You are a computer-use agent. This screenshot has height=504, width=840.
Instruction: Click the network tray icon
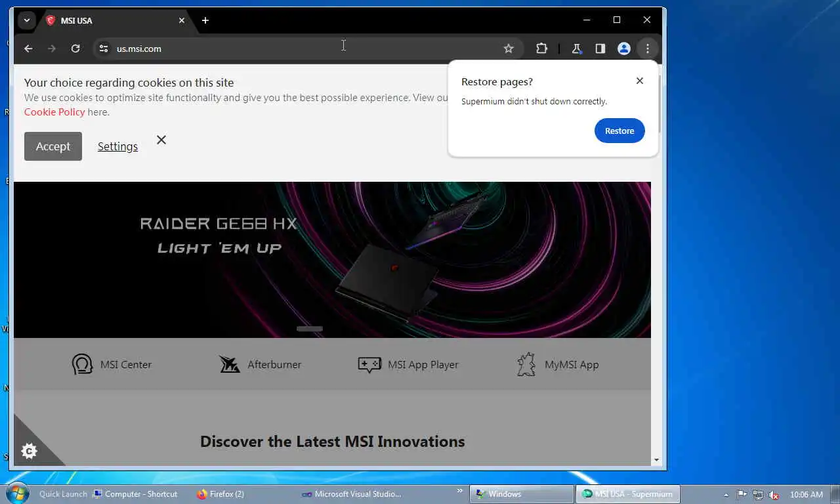click(x=758, y=495)
